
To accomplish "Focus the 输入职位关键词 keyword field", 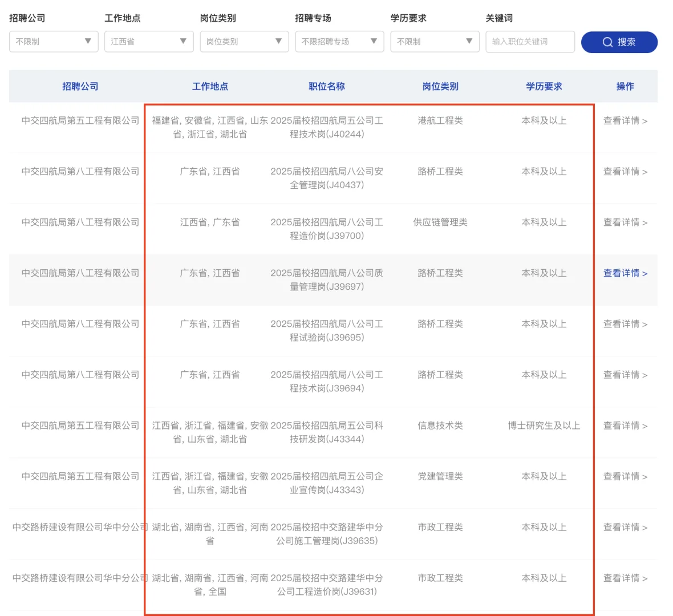I will (530, 42).
